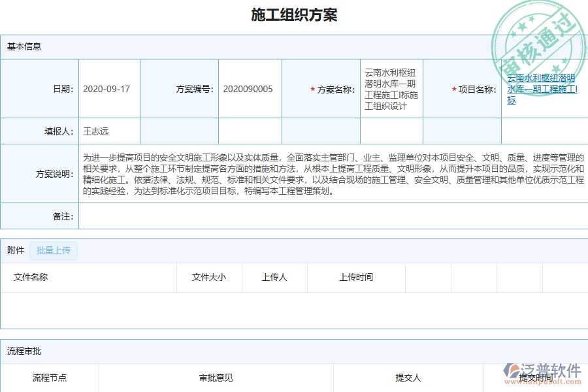The image size is (588, 392).
Task: Select the 施工组织方案 page title
Action: tap(294, 14)
